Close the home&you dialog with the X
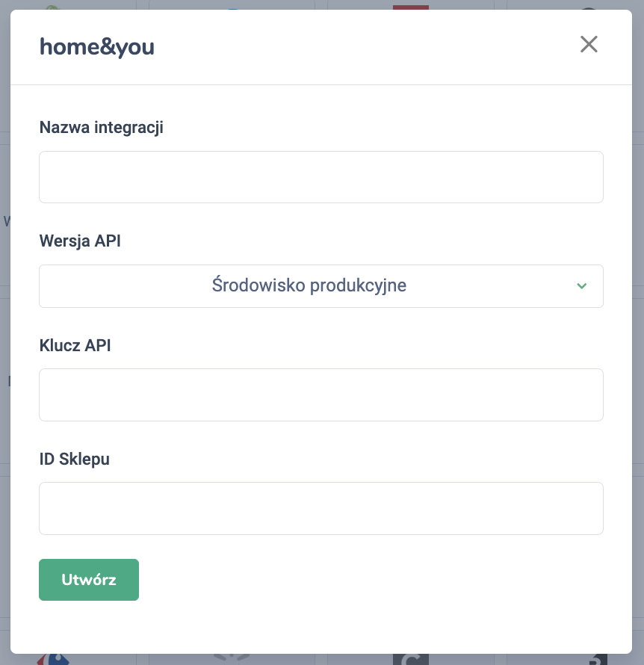The width and height of the screenshot is (644, 665). [x=589, y=45]
